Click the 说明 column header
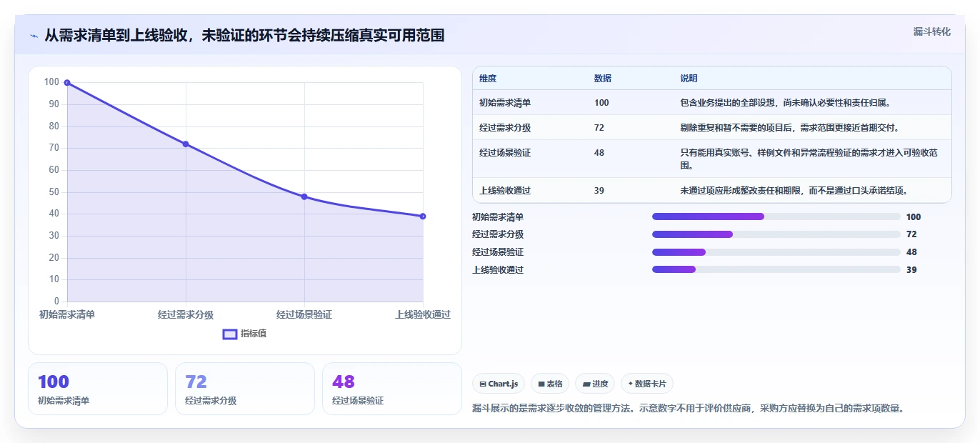 coord(689,79)
